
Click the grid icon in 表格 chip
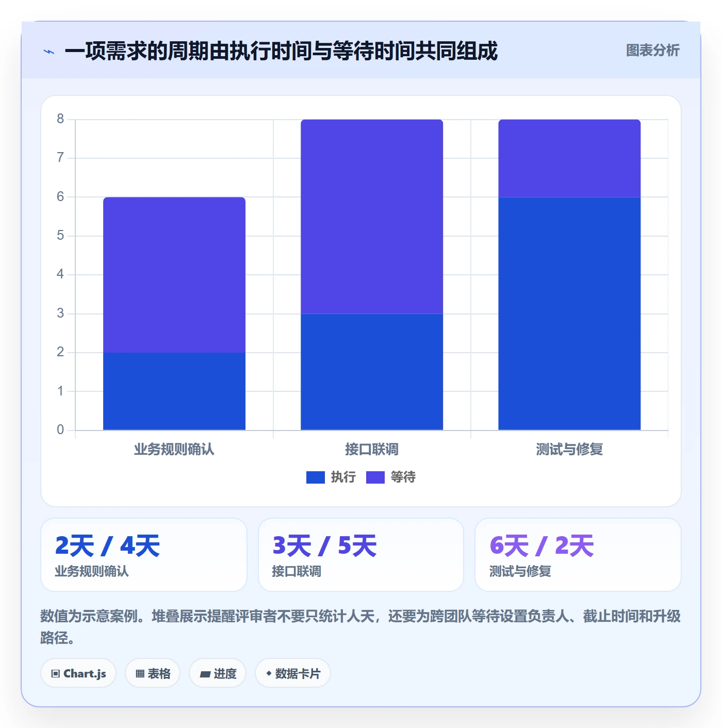pos(140,674)
